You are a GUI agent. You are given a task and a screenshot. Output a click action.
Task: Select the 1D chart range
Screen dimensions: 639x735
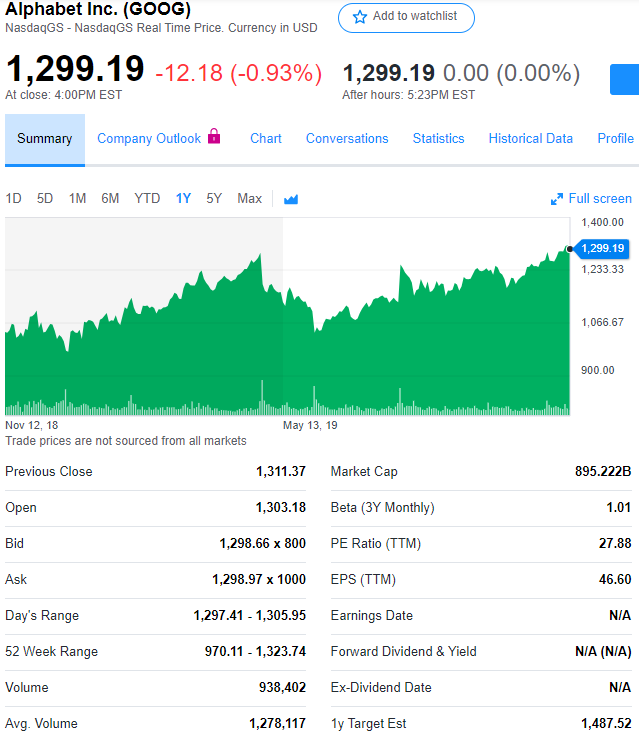(14, 199)
